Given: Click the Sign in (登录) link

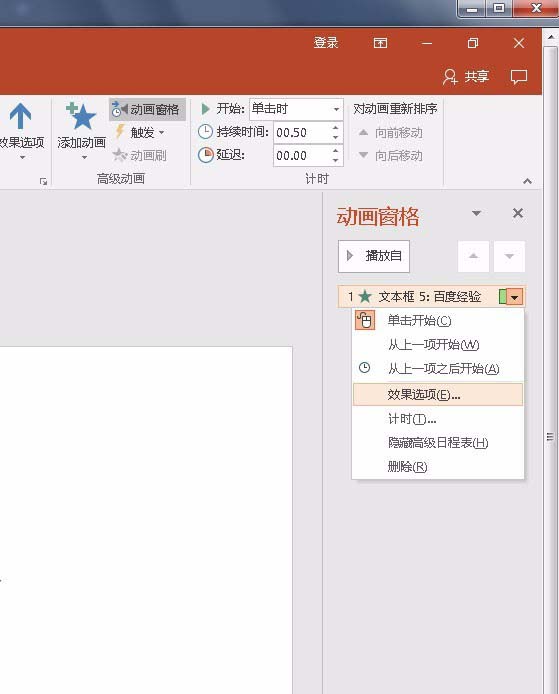Looking at the screenshot, I should pyautogui.click(x=326, y=43).
